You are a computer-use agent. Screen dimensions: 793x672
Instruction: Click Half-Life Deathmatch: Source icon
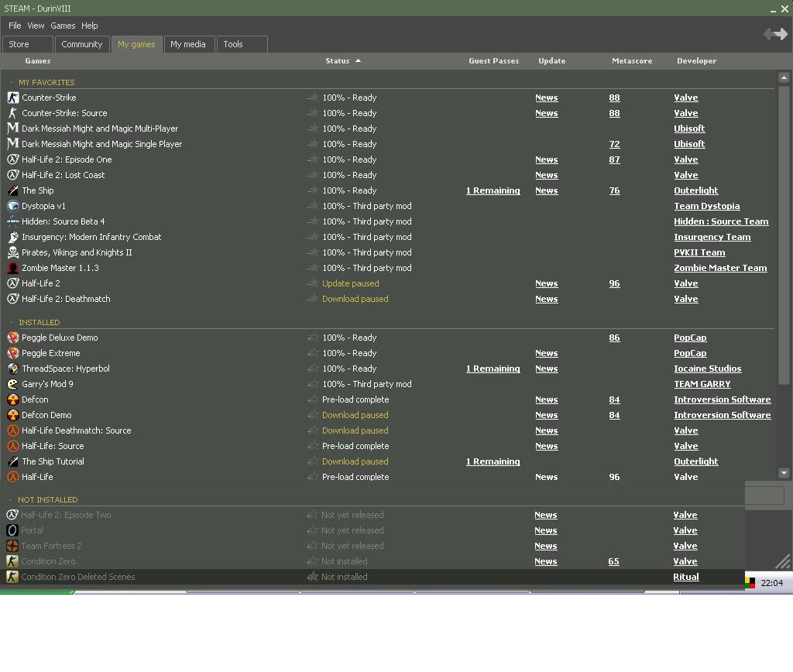[x=13, y=430]
